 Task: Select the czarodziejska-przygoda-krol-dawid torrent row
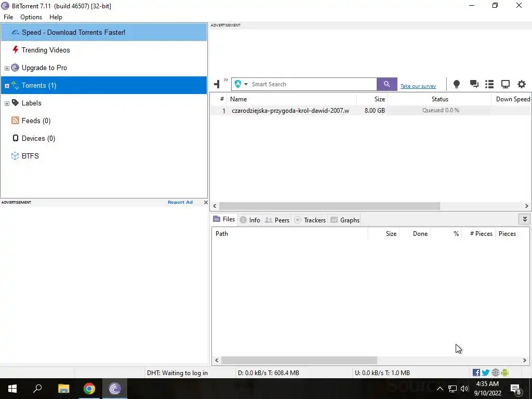pos(371,111)
